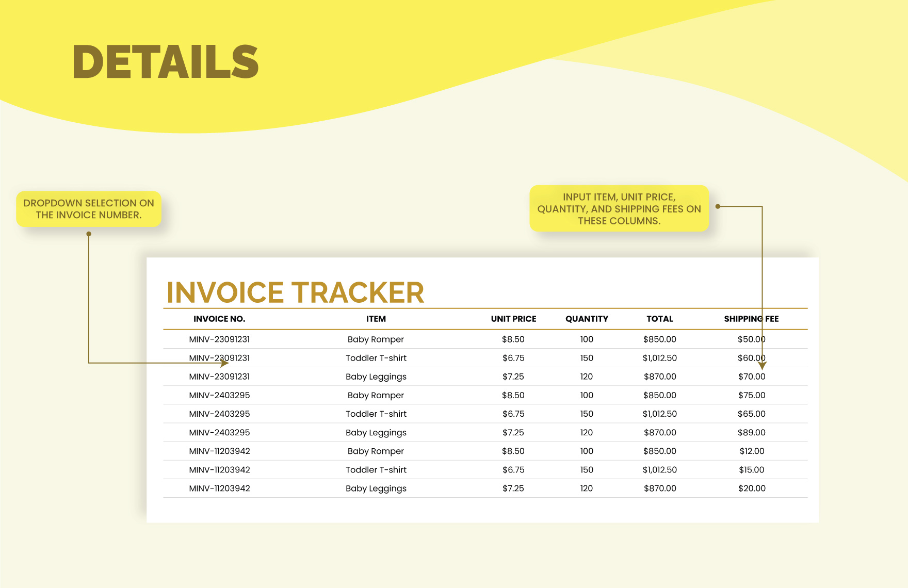Click quantity 150 in the $60.00 shipping row
The height and width of the screenshot is (588, 908).
coord(587,358)
